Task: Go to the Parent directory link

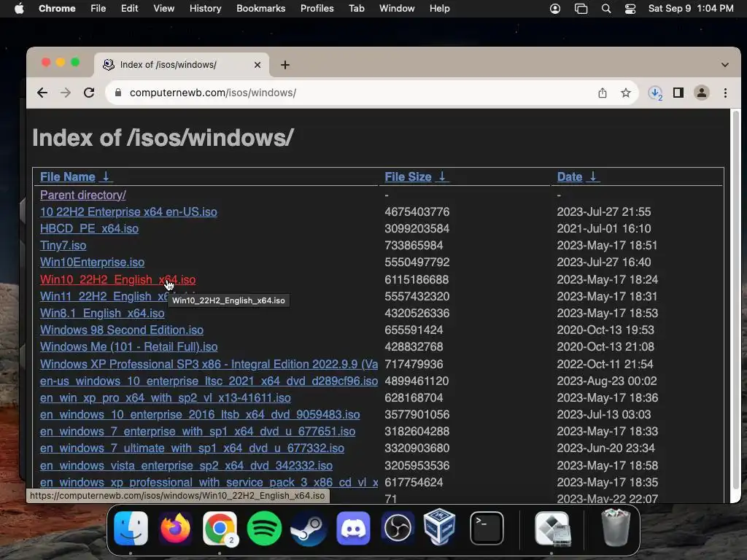Action: (83, 195)
